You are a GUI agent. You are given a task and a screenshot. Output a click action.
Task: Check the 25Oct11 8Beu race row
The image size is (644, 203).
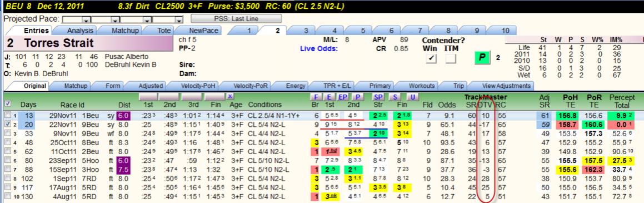point(7,142)
